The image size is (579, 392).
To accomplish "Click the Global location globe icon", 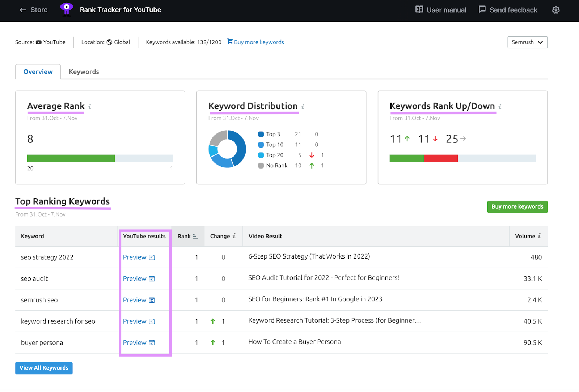I will point(110,42).
